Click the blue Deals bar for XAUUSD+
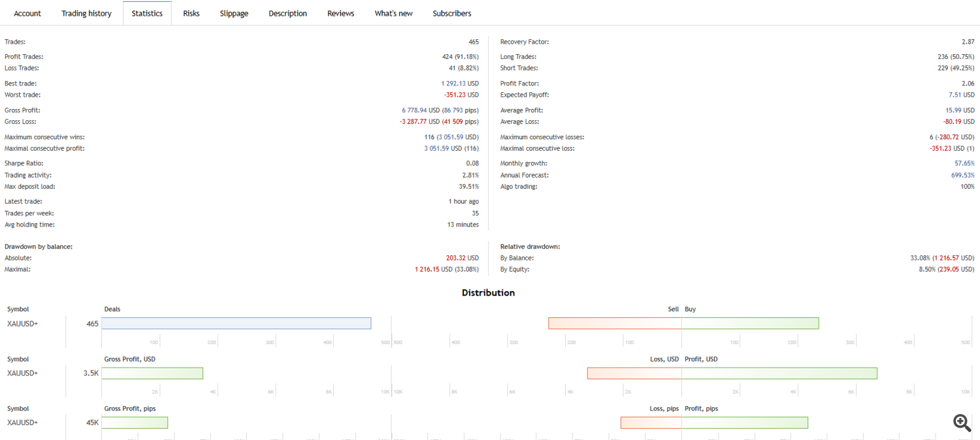The width and height of the screenshot is (980, 440). point(237,323)
